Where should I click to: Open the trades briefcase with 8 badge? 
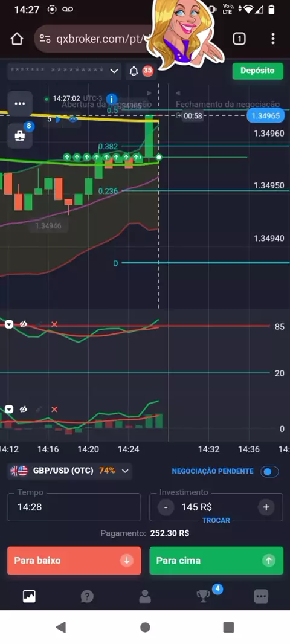click(20, 135)
